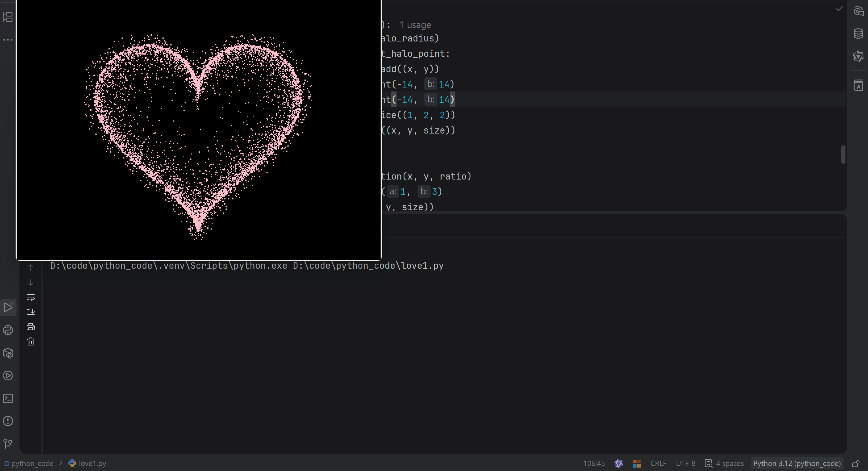Image resolution: width=868 pixels, height=471 pixels.
Task: Open the CRLF line separator dropdown
Action: [658, 464]
